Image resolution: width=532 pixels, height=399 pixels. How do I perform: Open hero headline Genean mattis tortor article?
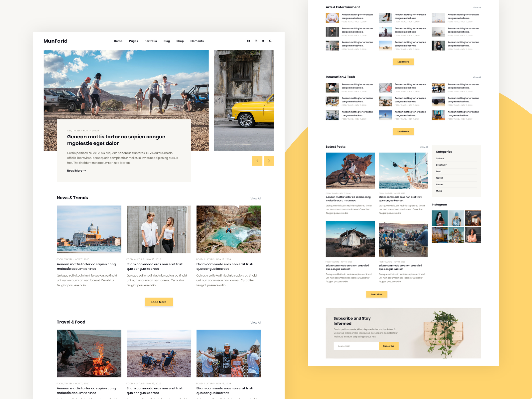(x=116, y=140)
